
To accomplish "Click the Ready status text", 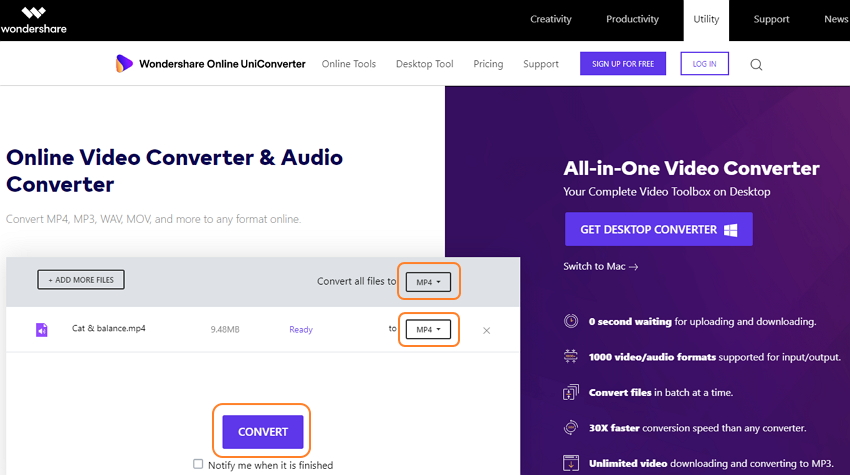I will click(x=301, y=329).
